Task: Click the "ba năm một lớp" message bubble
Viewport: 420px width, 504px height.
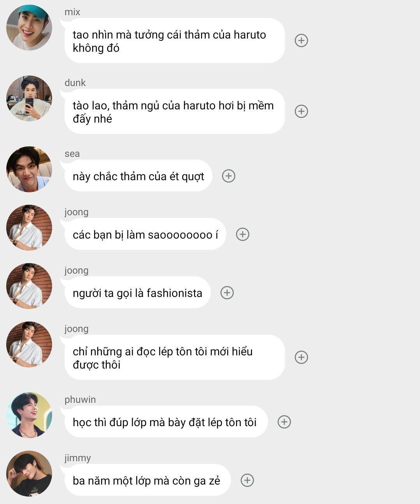Action: point(147,481)
